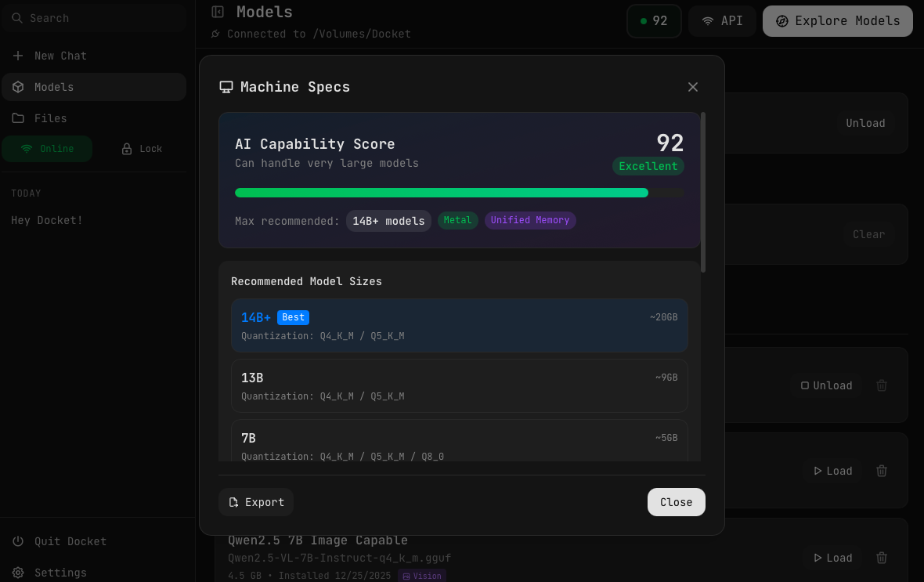Click the API antenna icon in header

(707, 21)
